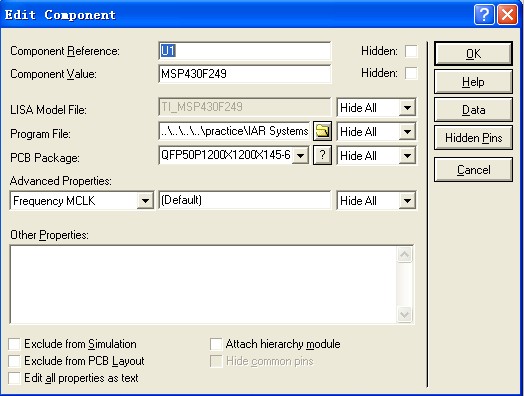Screen dimensions: 524x396
Task: Toggle Hidden checkbox for Component Value
Action: [411, 73]
